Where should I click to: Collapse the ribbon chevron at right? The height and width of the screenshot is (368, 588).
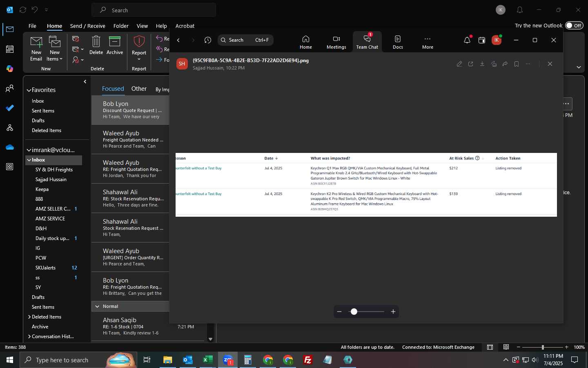[x=579, y=67]
